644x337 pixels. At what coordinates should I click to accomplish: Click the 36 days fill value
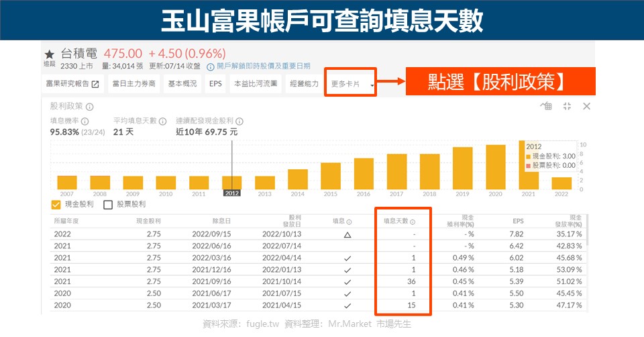coord(411,282)
